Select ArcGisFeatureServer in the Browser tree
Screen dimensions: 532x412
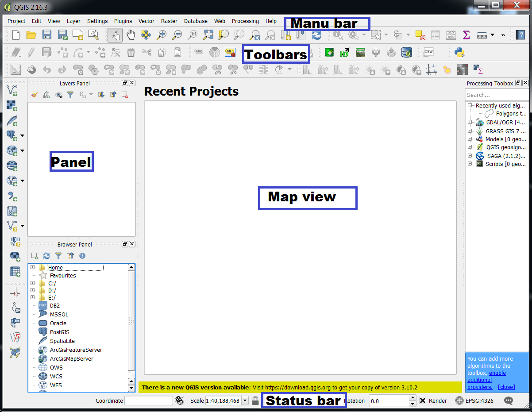(76, 350)
